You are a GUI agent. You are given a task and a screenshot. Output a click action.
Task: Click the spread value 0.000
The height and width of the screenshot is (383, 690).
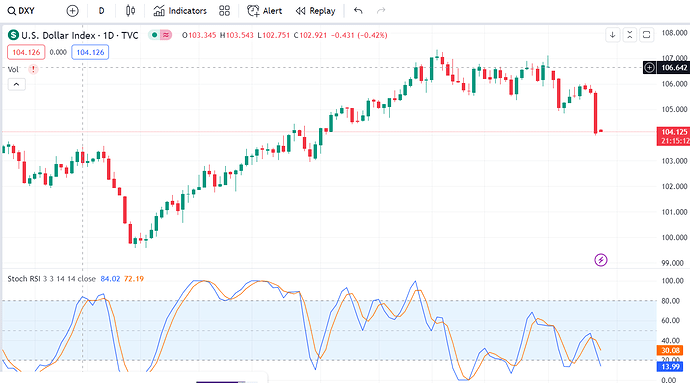click(x=58, y=52)
